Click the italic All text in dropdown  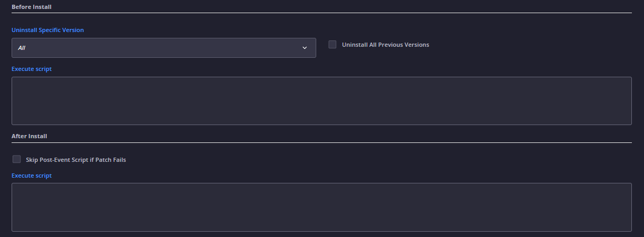click(22, 48)
